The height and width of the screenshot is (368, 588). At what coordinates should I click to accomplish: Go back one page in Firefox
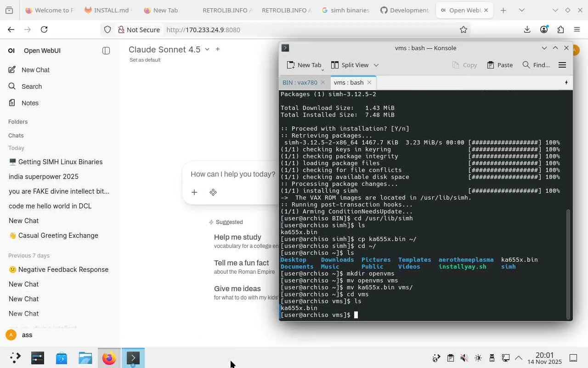click(11, 29)
